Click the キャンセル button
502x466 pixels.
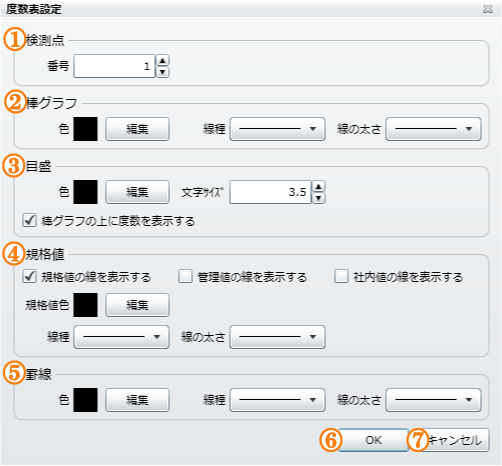pos(454,440)
